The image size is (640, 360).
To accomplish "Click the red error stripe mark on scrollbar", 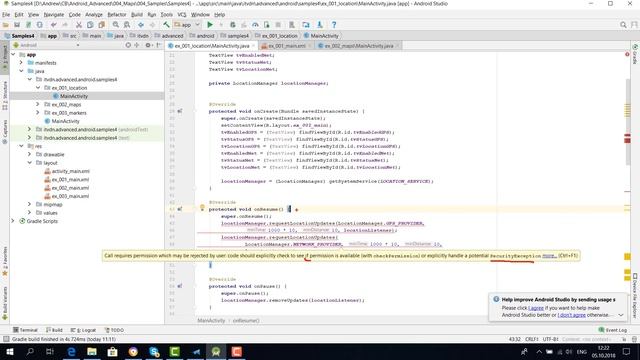I will pyautogui.click(x=627, y=139).
